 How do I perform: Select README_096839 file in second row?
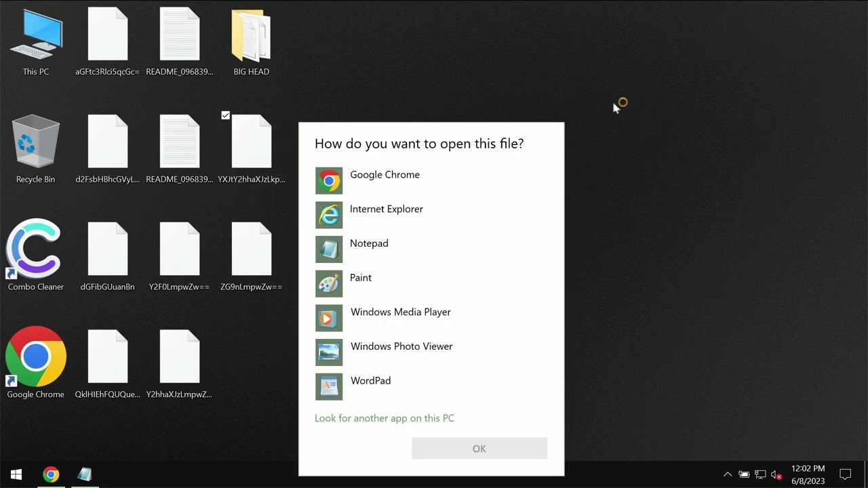[180, 150]
